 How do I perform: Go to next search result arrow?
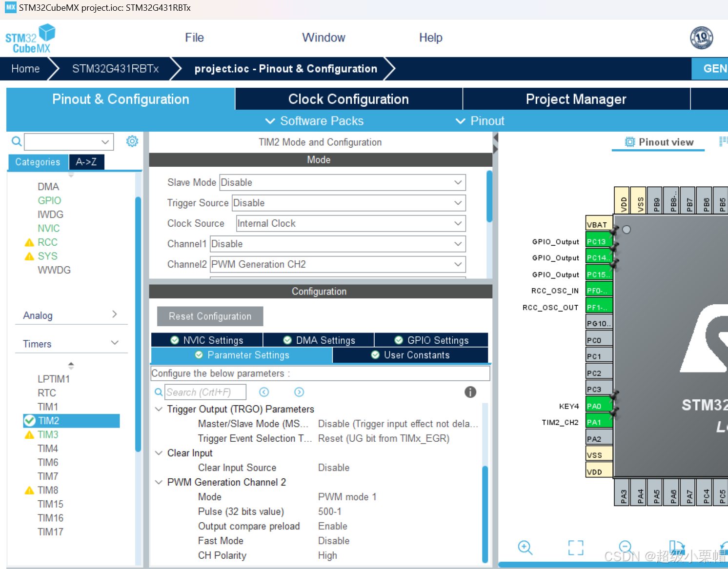[299, 392]
